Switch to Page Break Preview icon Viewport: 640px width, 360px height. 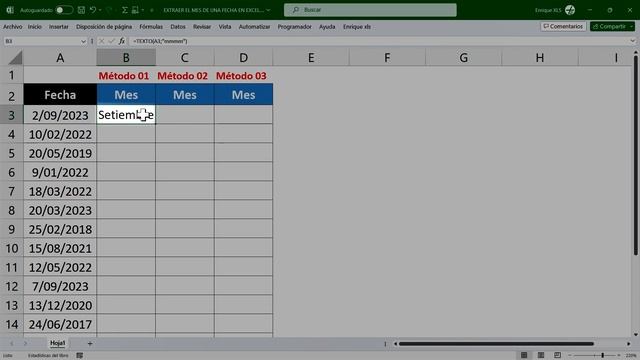click(557, 355)
